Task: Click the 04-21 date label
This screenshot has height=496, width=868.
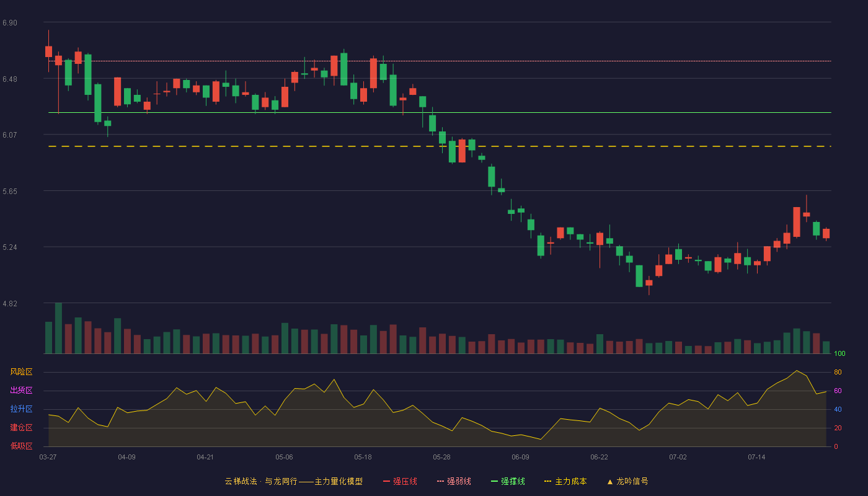Action: (x=205, y=457)
